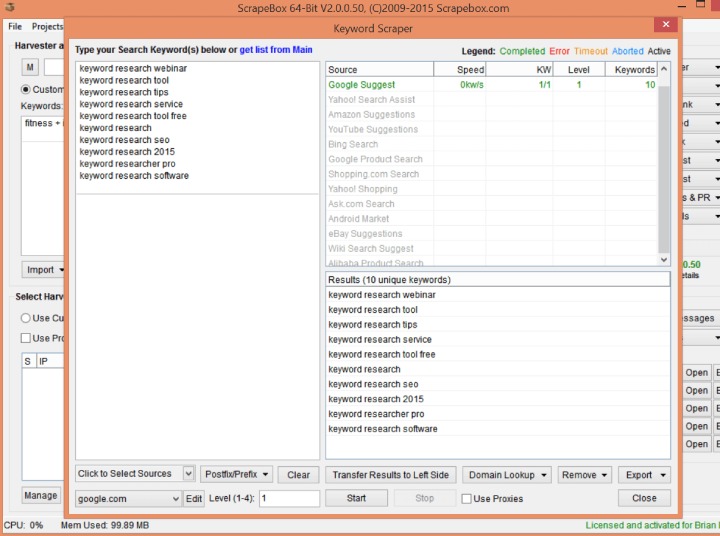Screen dimensions: 720x536
Task: Enable the Use Proxies checkbox
Action: pyautogui.click(x=467, y=499)
